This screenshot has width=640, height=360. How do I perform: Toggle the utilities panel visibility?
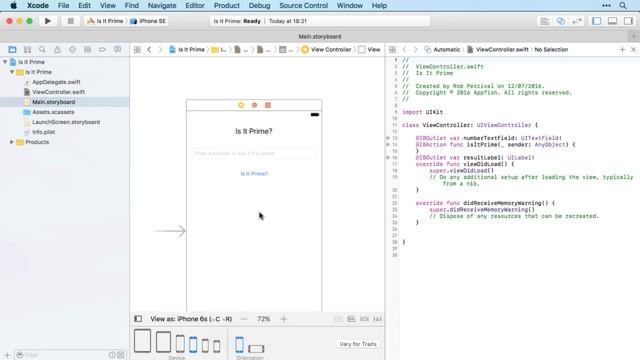pyautogui.click(x=628, y=21)
